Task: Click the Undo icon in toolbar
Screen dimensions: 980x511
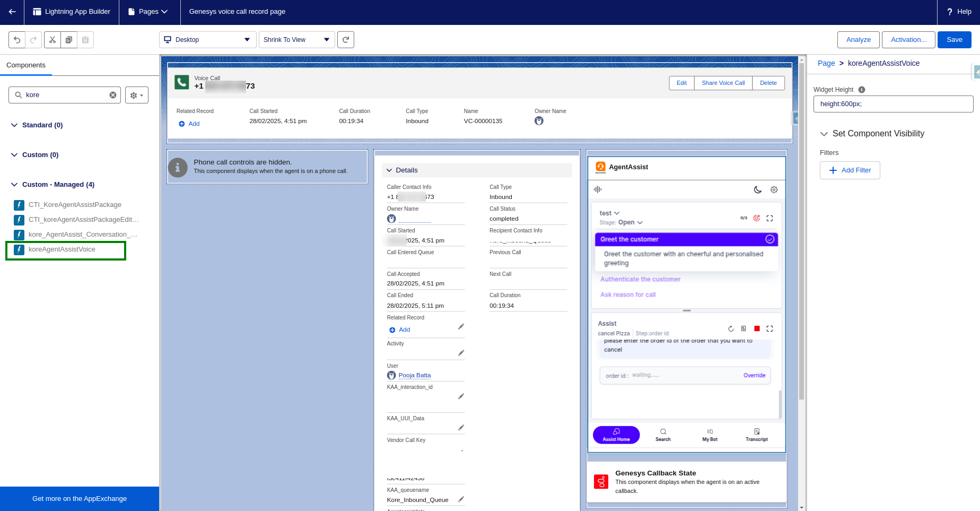Action: [x=17, y=40]
